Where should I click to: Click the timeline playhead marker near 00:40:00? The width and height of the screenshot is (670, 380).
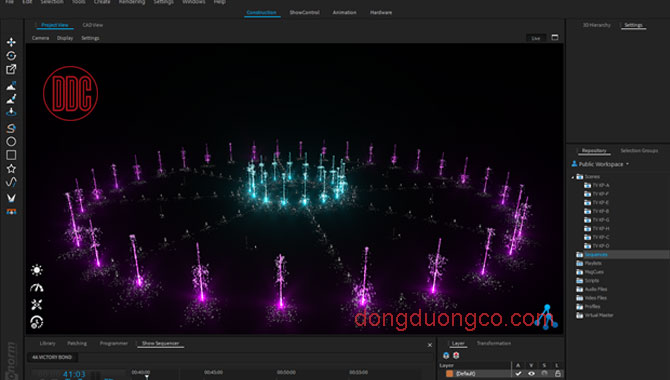click(x=147, y=377)
